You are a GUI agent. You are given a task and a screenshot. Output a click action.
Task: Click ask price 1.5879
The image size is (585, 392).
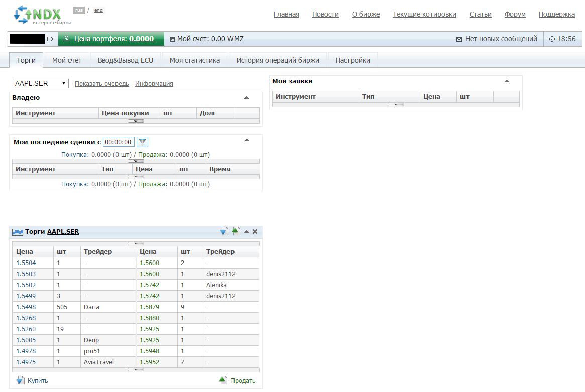(149, 307)
